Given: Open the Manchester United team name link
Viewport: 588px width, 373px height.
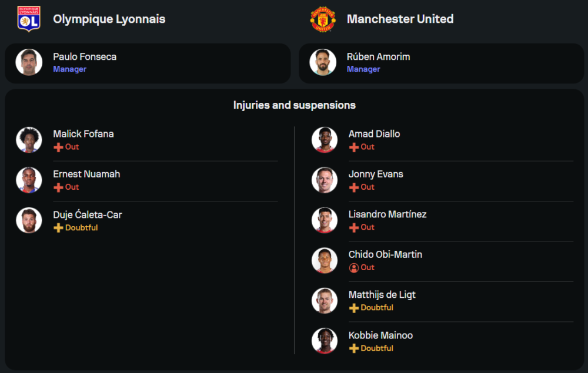Looking at the screenshot, I should click(400, 19).
